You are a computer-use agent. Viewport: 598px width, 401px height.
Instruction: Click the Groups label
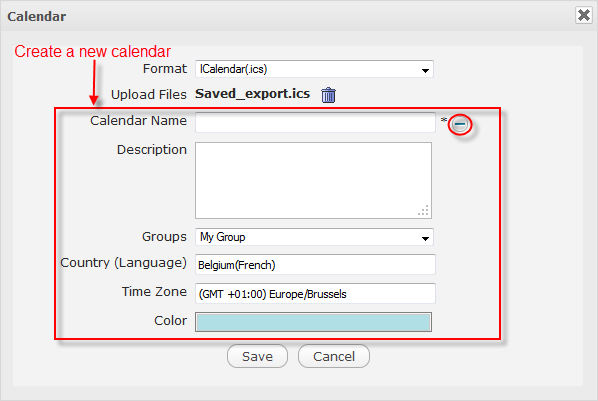point(164,237)
